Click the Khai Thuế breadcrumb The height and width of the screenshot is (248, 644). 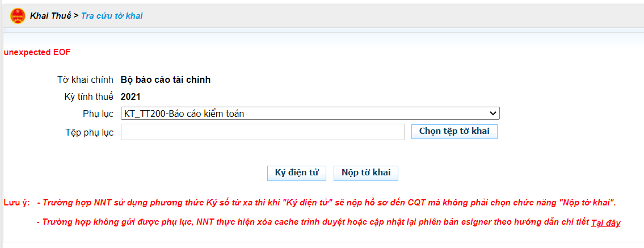(50, 16)
